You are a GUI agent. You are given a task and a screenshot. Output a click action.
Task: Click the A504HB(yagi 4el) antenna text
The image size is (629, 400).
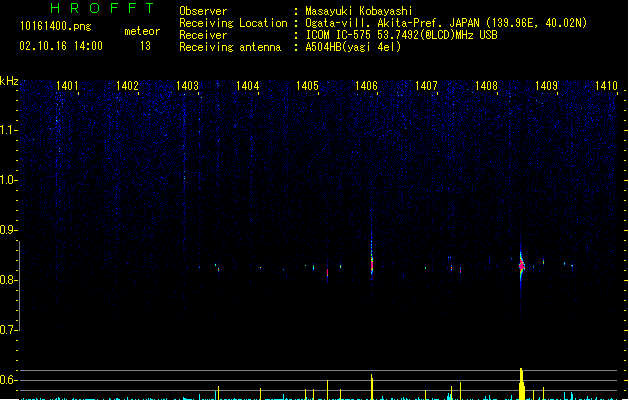point(353,47)
